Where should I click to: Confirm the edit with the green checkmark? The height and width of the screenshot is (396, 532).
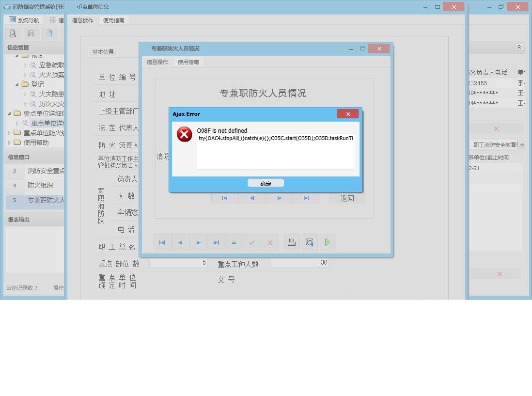[252, 242]
